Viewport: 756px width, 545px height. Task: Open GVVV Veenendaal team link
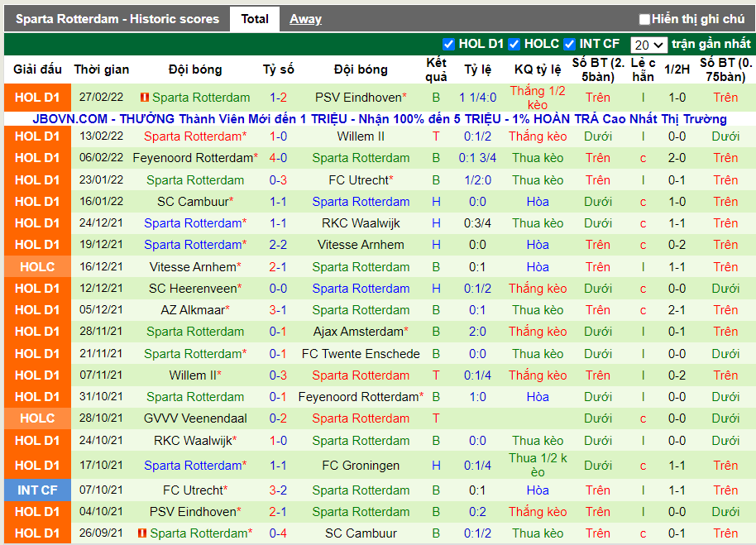195,418
